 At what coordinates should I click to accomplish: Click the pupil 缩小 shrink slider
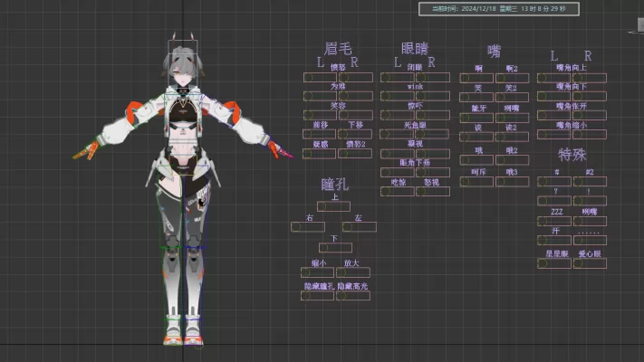(x=308, y=272)
